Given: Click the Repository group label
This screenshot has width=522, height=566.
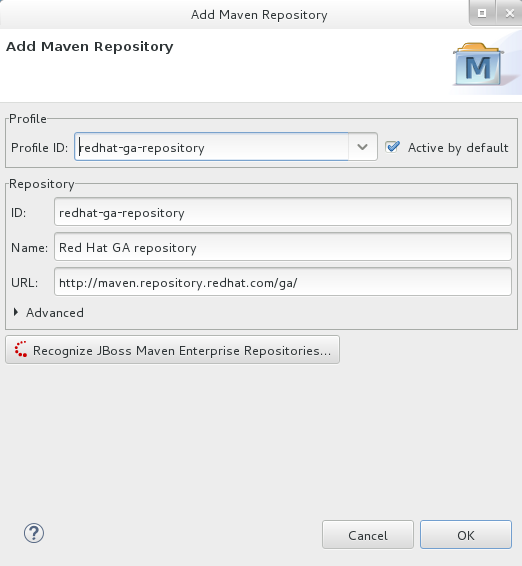Looking at the screenshot, I should click(x=42, y=184).
